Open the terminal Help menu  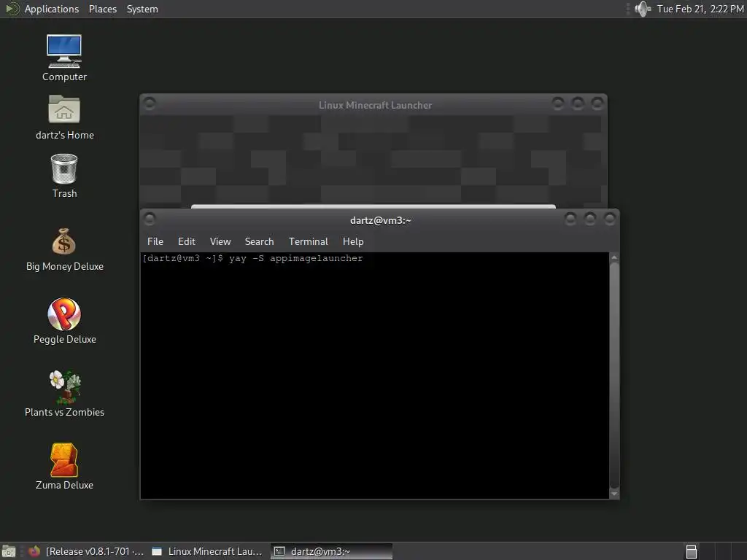tap(353, 241)
